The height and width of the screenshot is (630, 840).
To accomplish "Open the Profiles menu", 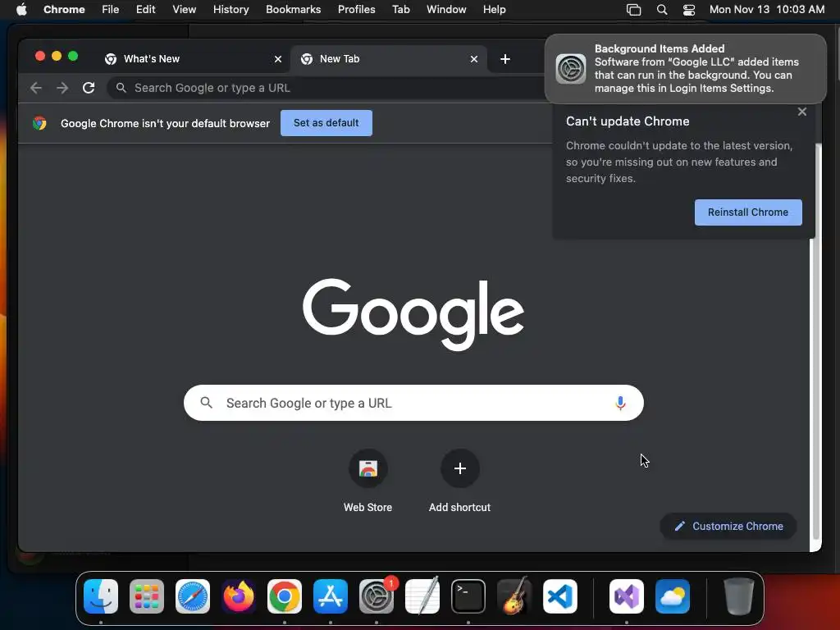I will pyautogui.click(x=356, y=10).
